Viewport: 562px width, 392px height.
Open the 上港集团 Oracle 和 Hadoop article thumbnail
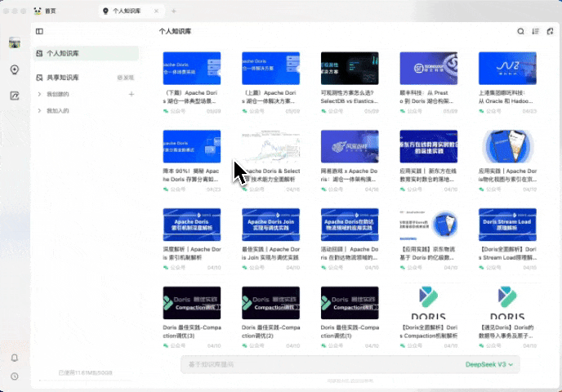[507, 68]
